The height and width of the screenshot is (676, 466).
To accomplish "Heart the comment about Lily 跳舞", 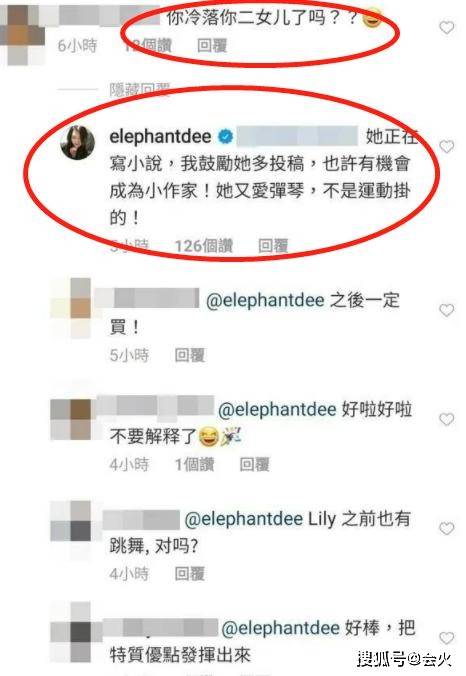I will coord(447,528).
